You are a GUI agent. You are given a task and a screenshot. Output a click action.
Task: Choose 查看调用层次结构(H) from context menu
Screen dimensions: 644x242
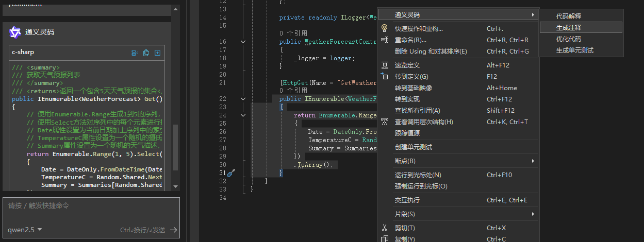pyautogui.click(x=458, y=122)
